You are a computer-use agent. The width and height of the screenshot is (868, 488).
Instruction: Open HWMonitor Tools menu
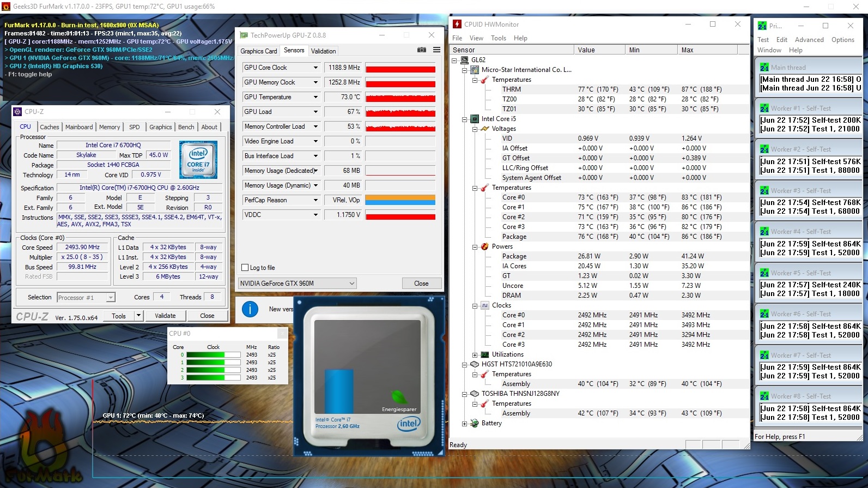(x=499, y=38)
